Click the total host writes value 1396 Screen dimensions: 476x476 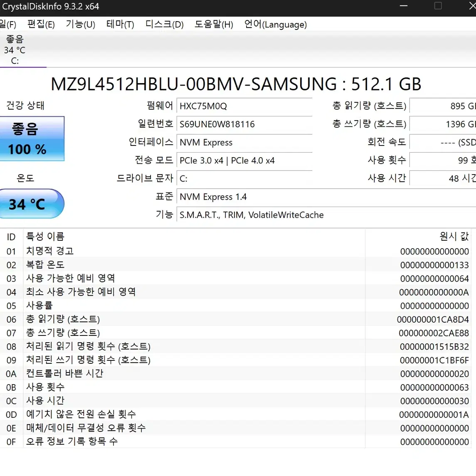tap(443, 124)
